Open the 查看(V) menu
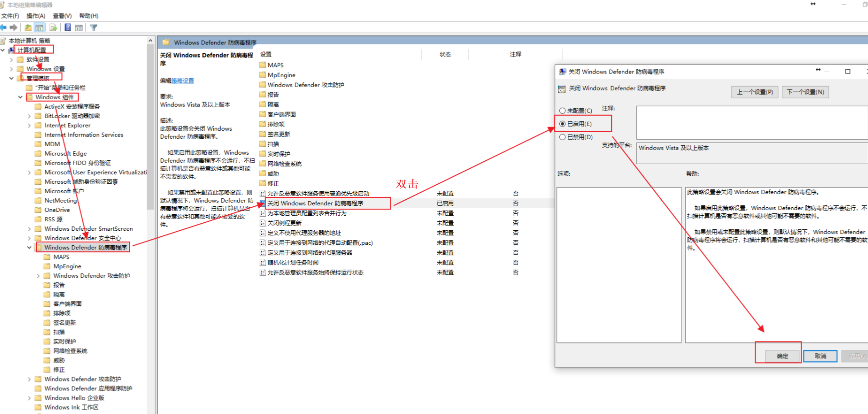This screenshot has width=868, height=414. pyautogui.click(x=63, y=16)
